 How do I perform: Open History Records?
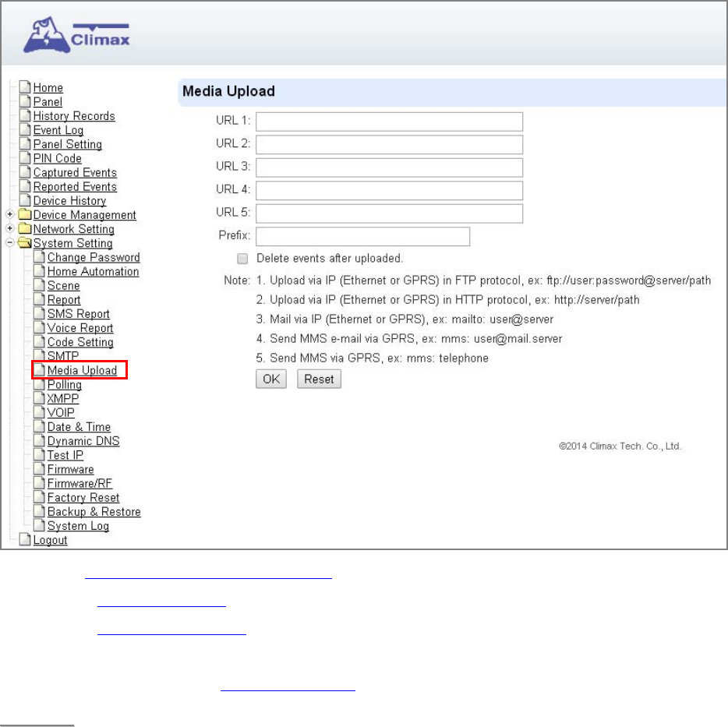pos(74,116)
